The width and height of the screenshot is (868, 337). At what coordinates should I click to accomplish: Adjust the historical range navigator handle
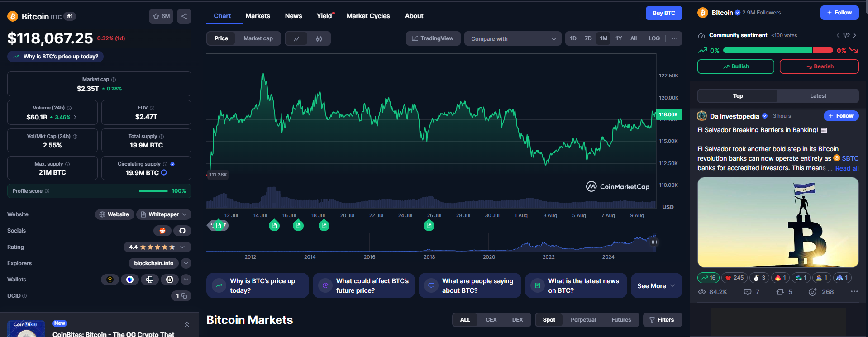click(x=653, y=242)
